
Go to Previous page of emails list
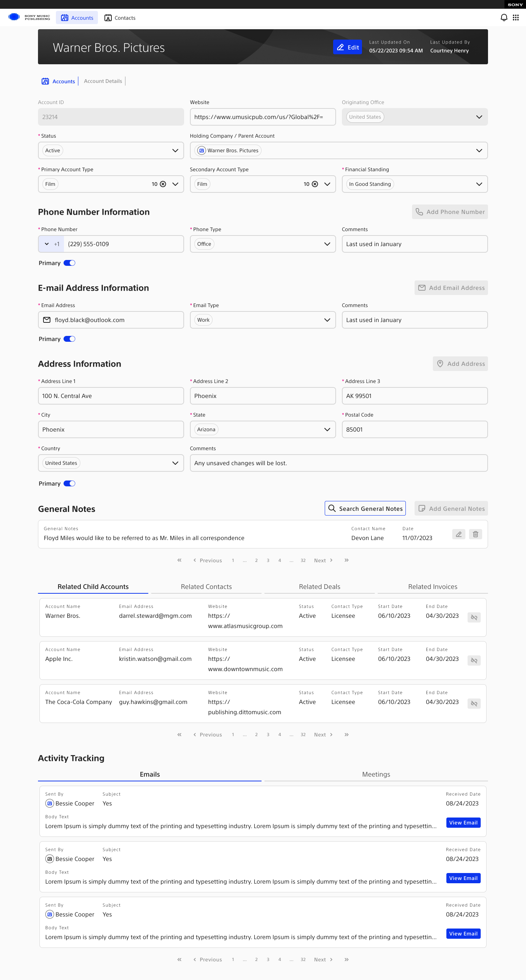coord(207,960)
